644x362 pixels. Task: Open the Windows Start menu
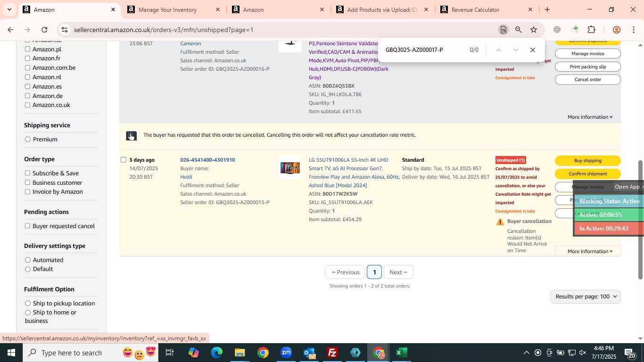coord(11,353)
